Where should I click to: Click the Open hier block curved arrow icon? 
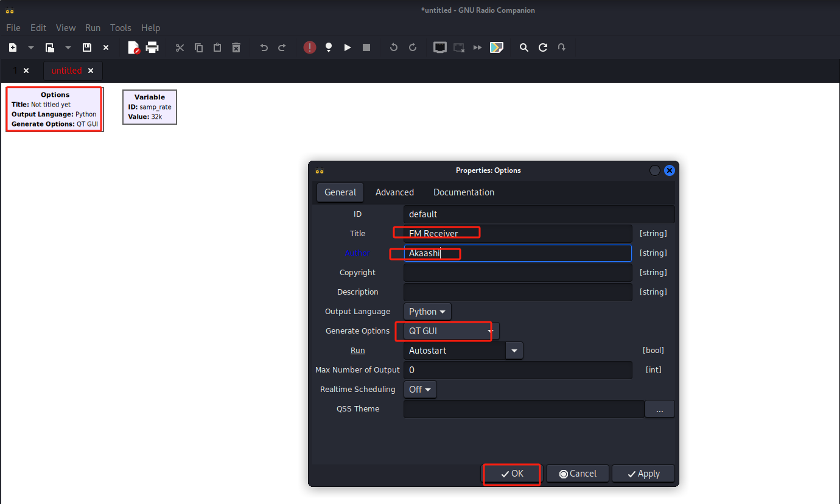click(562, 47)
